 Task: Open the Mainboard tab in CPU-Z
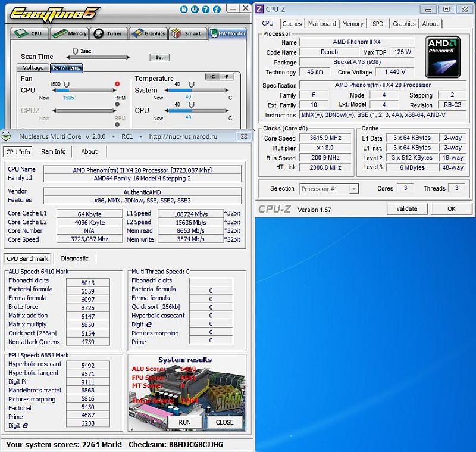322,24
